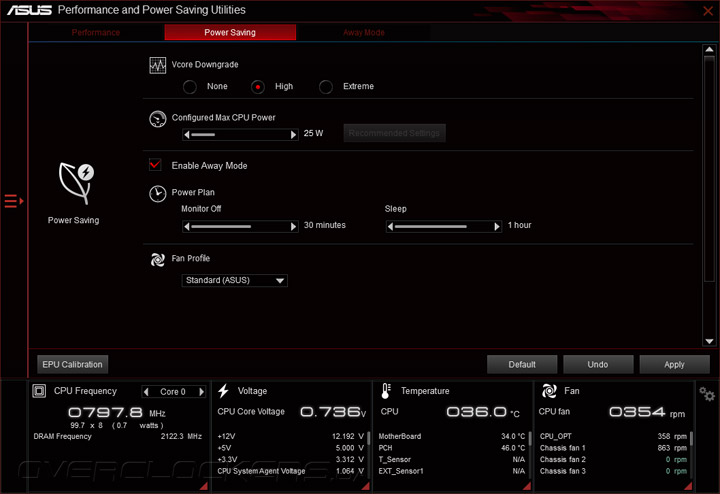This screenshot has width=720, height=494.
Task: Click the PCH temperature row
Action: [x=452, y=448]
